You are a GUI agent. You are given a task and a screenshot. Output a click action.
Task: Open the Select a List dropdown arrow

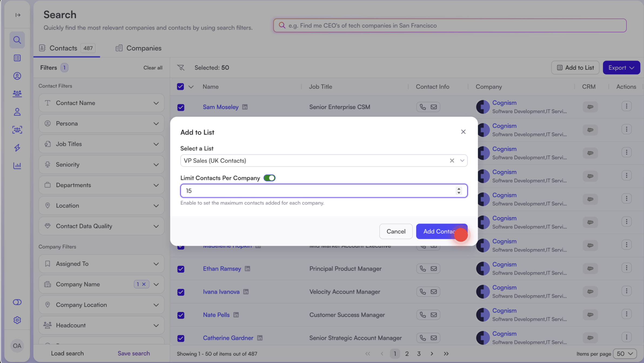pyautogui.click(x=462, y=161)
